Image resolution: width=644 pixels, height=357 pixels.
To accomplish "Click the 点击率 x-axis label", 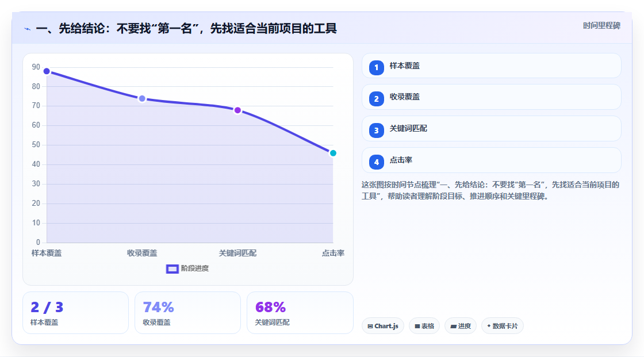I will [333, 254].
